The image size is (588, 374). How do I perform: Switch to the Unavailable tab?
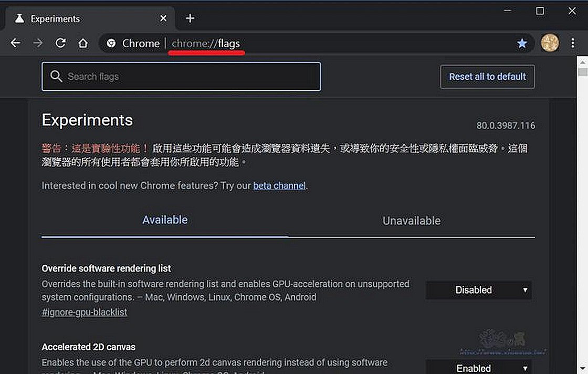(412, 221)
